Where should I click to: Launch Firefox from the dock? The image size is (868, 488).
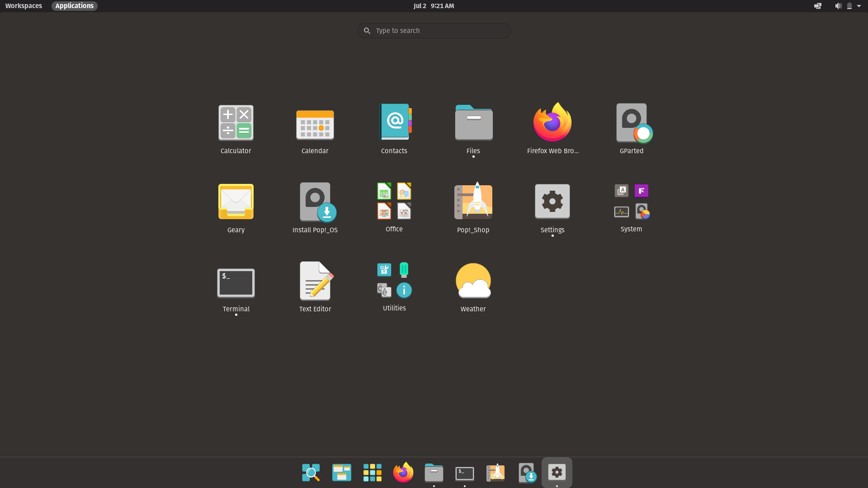(403, 472)
